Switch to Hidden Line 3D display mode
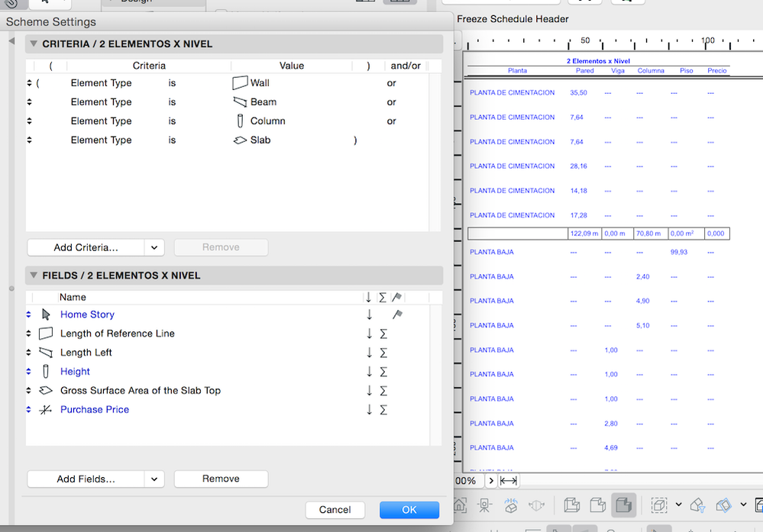 click(x=597, y=505)
